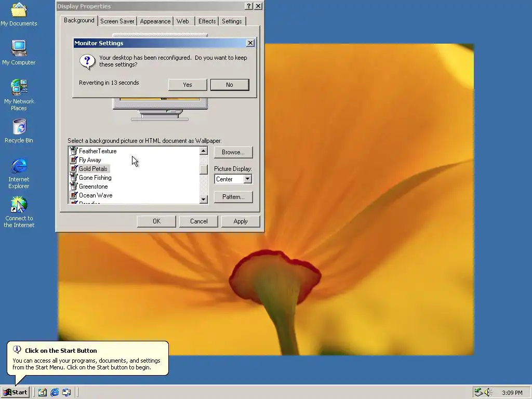Screen dimensions: 532x399
Task: Open the Start menu
Action: [x=15, y=392]
